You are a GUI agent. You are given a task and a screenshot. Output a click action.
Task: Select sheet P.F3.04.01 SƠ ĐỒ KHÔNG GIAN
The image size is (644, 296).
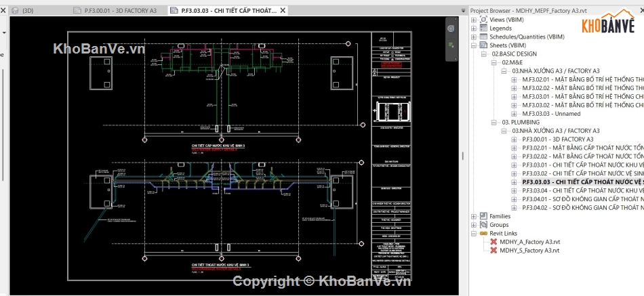click(582, 199)
